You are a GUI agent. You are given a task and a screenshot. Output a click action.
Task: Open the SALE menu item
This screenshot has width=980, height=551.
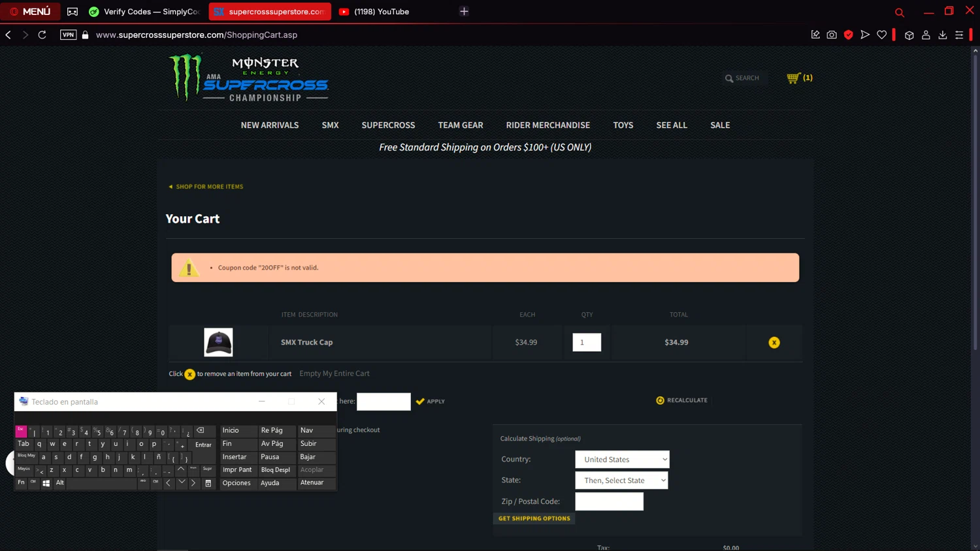click(720, 125)
